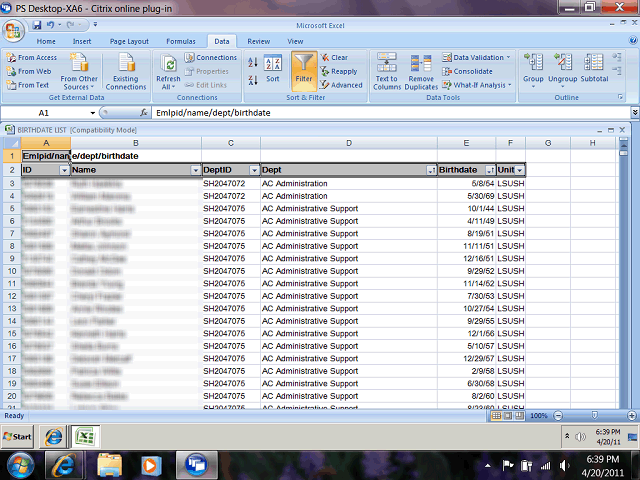
Task: Open the Unit column filter dropdown
Action: [520, 170]
